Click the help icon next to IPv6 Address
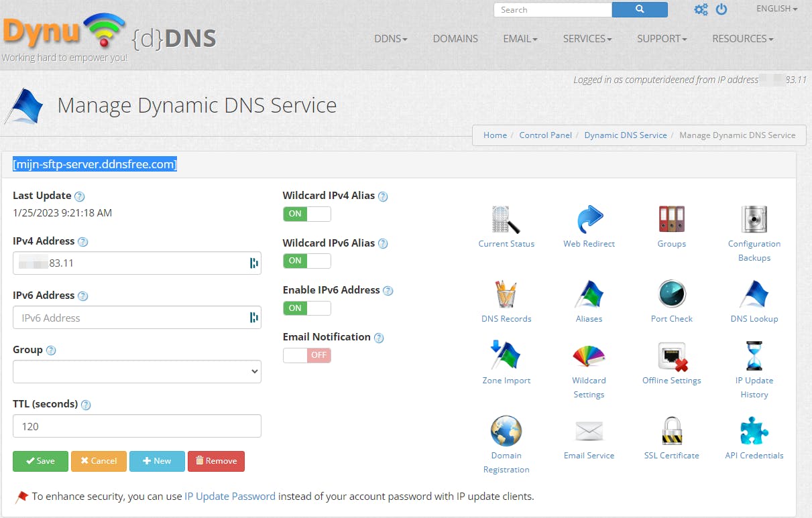Screen dimensions: 812x518 tap(83, 296)
